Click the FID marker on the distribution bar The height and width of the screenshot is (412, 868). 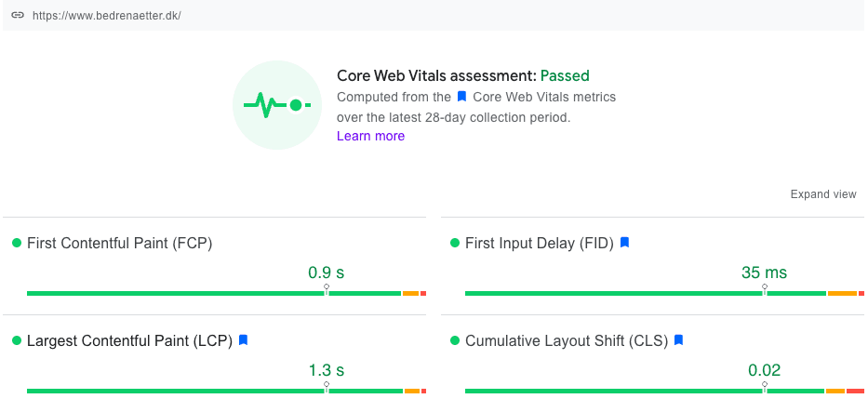765,289
